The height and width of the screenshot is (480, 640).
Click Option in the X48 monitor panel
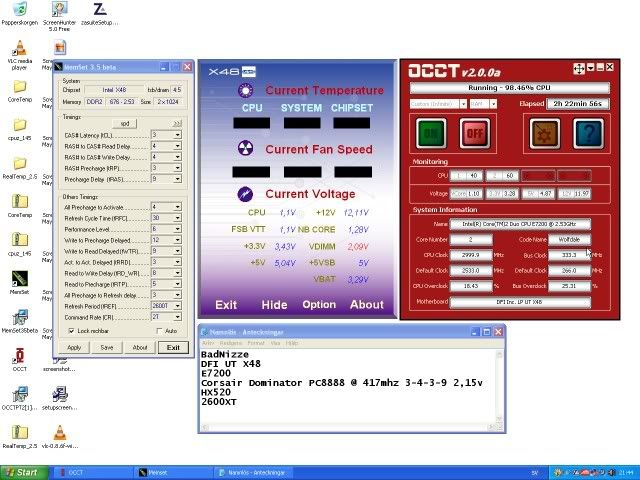pyautogui.click(x=319, y=305)
